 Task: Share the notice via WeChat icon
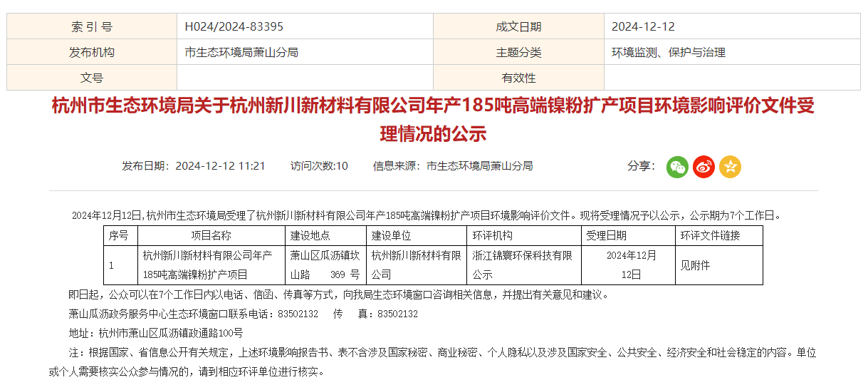point(677,167)
